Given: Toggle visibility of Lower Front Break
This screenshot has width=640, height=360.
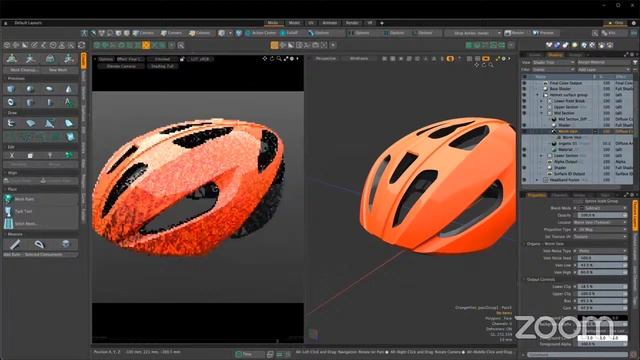Looking at the screenshot, I should (x=524, y=101).
